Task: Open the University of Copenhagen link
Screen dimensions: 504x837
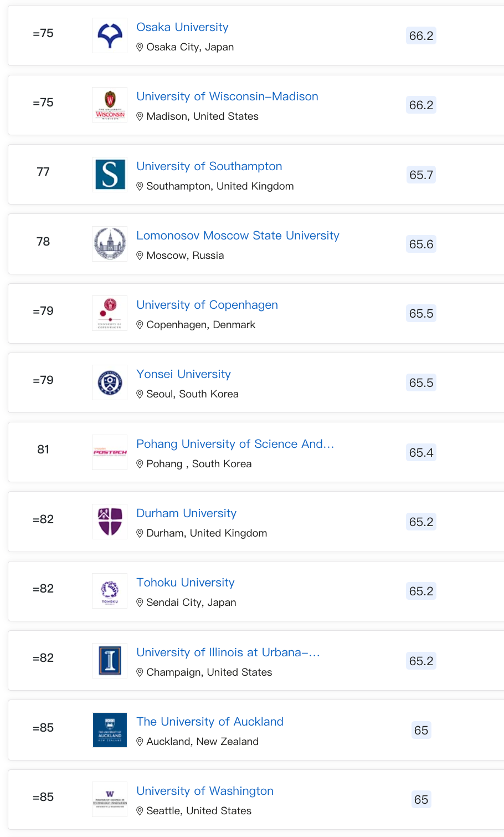Action: (x=207, y=305)
